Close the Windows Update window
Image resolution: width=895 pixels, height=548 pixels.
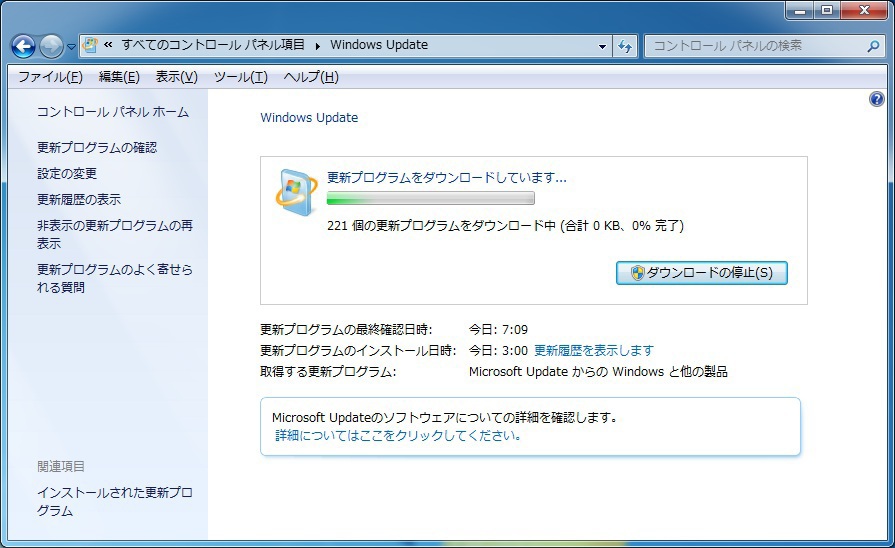[x=864, y=10]
